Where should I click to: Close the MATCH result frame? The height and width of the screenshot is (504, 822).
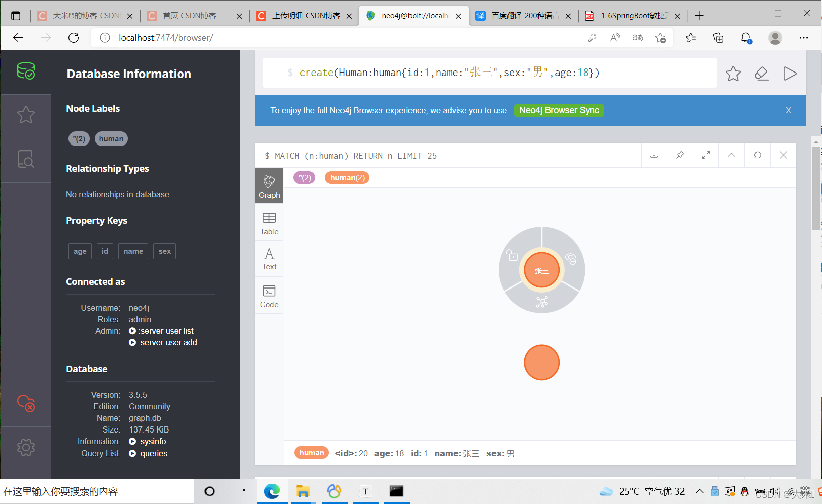point(783,155)
